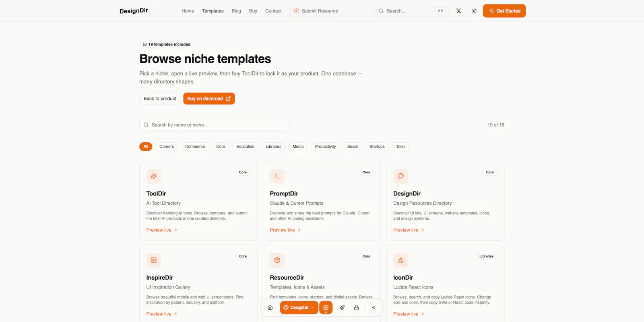Filter by the Libraries category chip
Viewport: 644px width, 322px height.
pos(273,147)
